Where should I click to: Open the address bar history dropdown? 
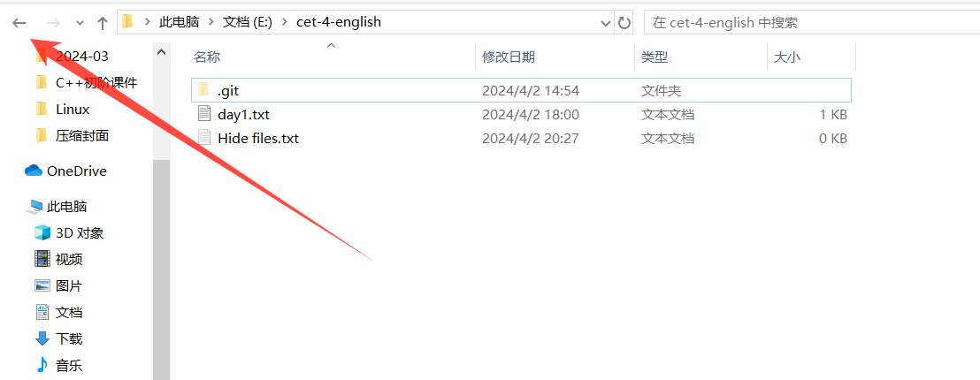tap(606, 23)
